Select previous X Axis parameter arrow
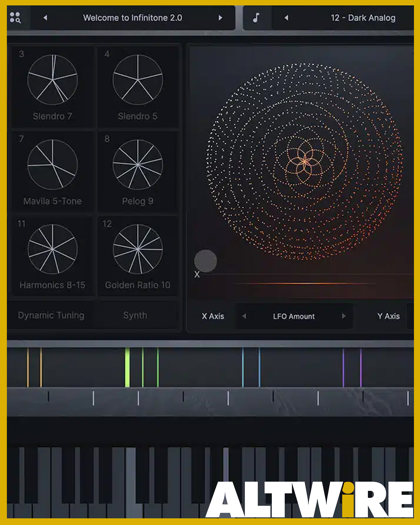420x525 pixels. 244,316
